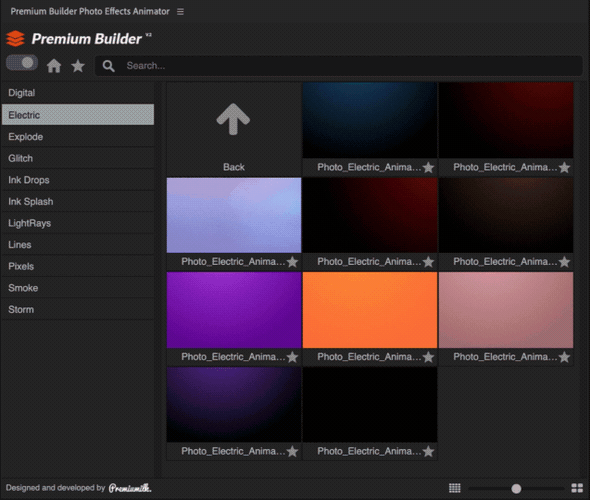590x500 pixels.
Task: Select the dark blue glow preset thumbnail
Action: 370,120
